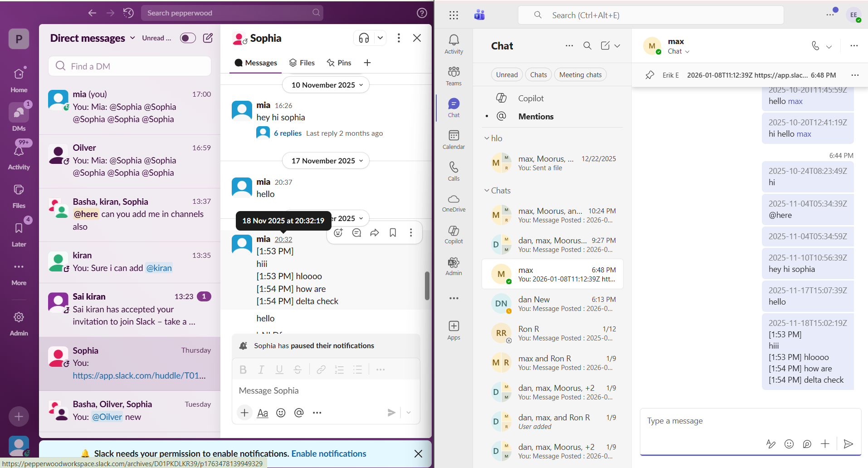Open Slack DMs sidebar icon
Image resolution: width=868 pixels, height=468 pixels.
coord(19,117)
